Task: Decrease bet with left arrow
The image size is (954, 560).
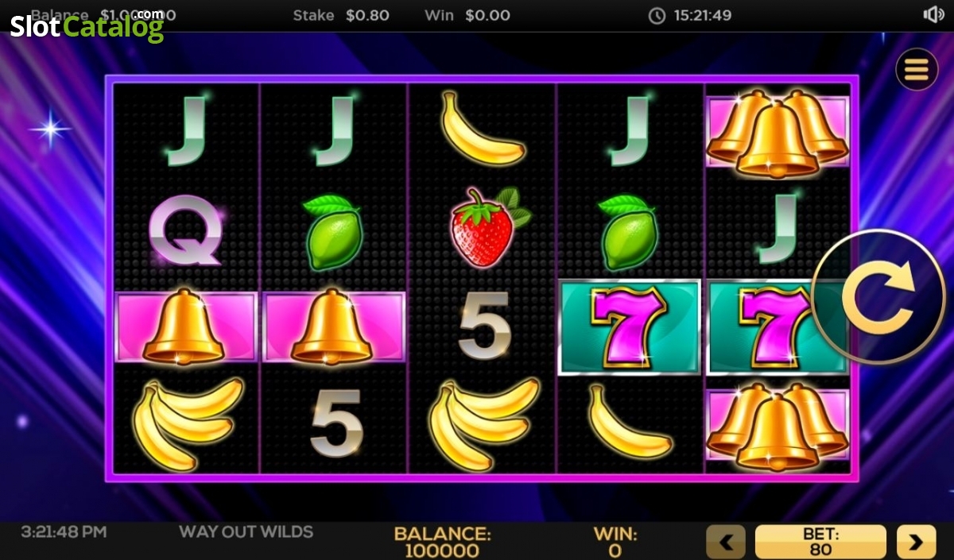Action: point(726,542)
